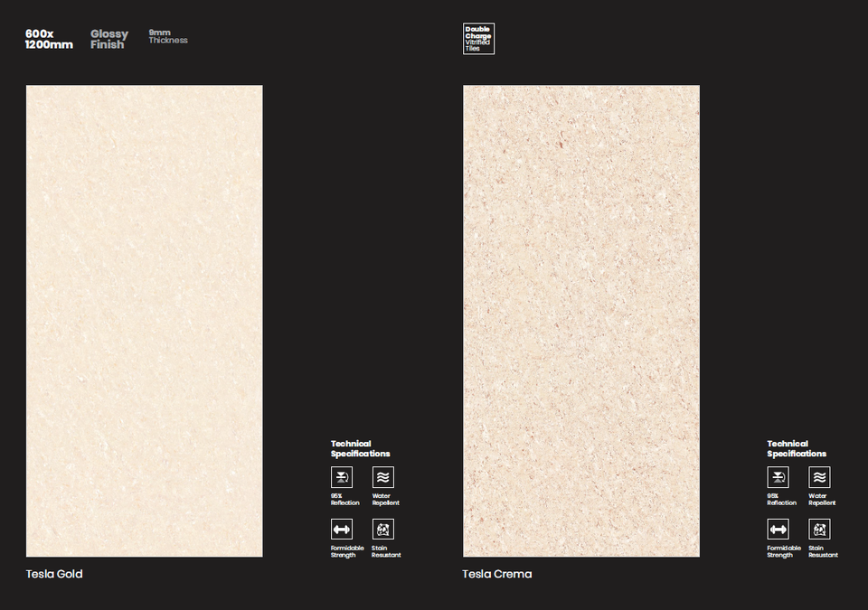Click the Stain Resistant icon beside Tesla Gold

[x=383, y=530]
